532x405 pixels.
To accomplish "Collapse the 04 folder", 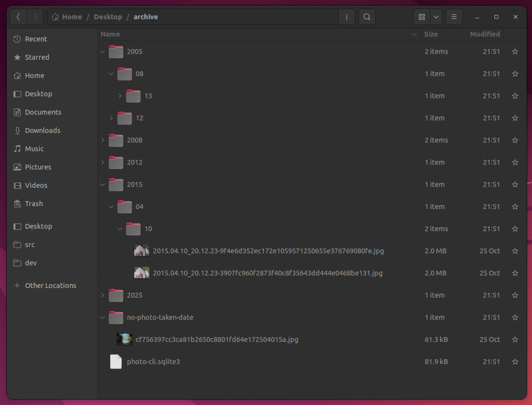I will 111,207.
